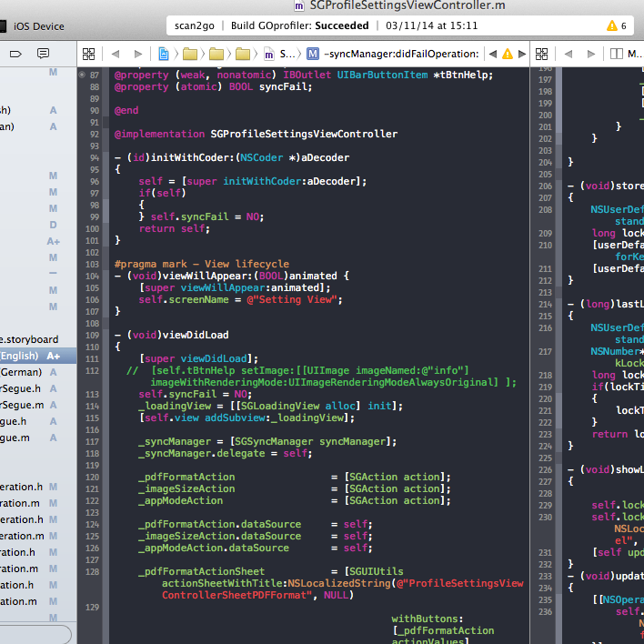Select the (English) file in the navigator

(30, 356)
